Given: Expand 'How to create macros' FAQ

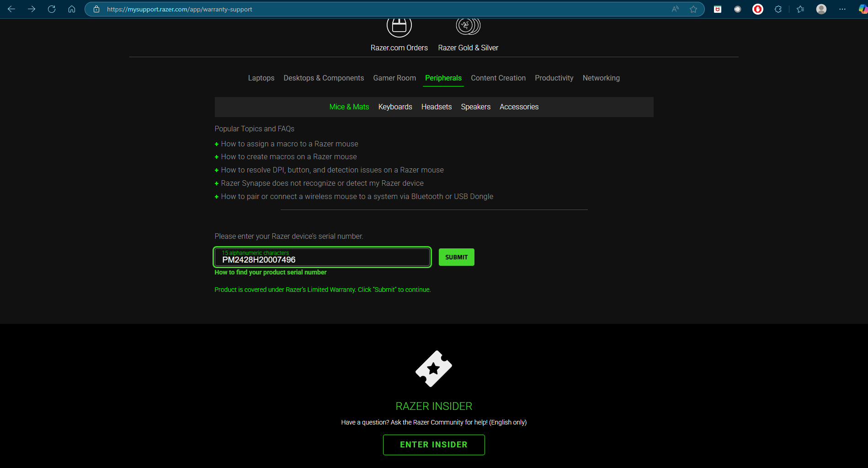Looking at the screenshot, I should 288,157.
